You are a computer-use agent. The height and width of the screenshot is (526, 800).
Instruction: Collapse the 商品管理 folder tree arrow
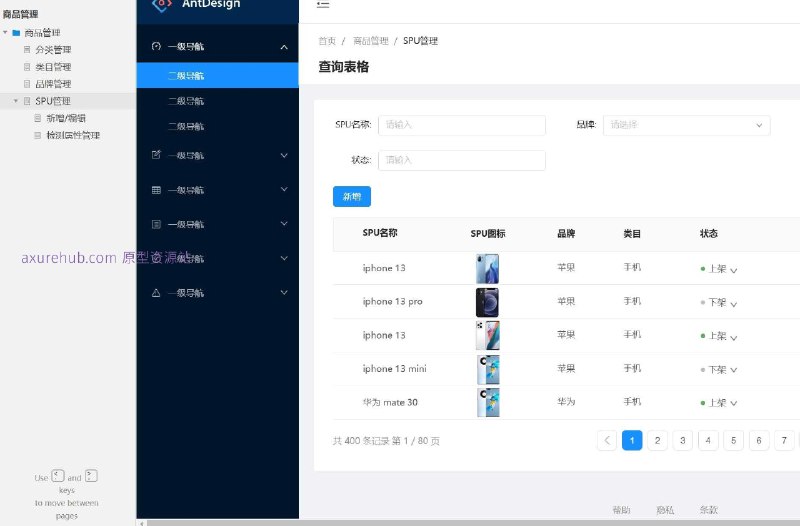pyautogui.click(x=5, y=33)
